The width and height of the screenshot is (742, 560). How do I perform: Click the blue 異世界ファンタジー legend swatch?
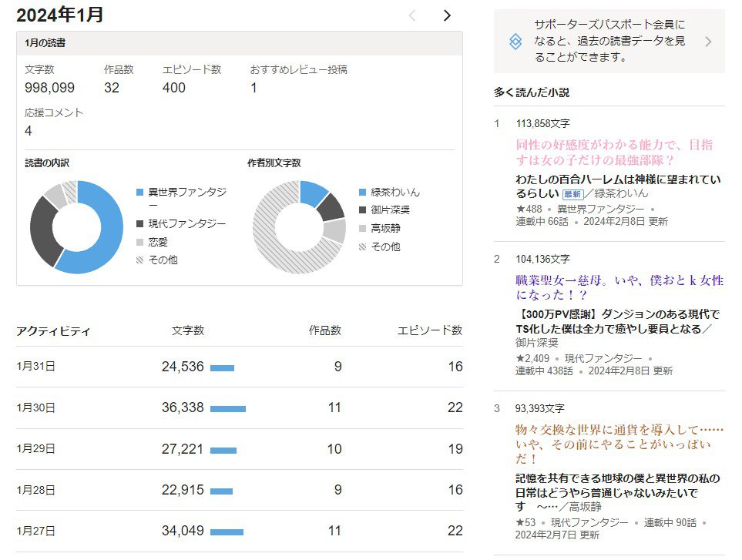tap(139, 192)
